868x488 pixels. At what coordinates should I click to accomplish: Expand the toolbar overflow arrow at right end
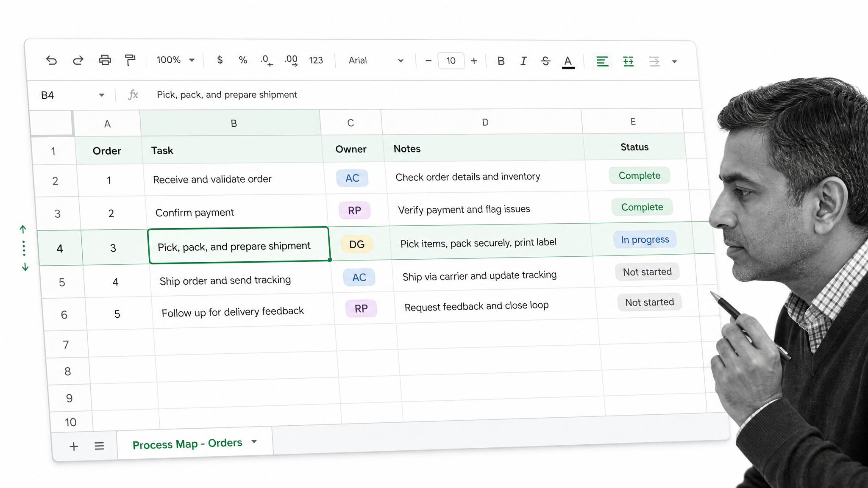click(674, 62)
